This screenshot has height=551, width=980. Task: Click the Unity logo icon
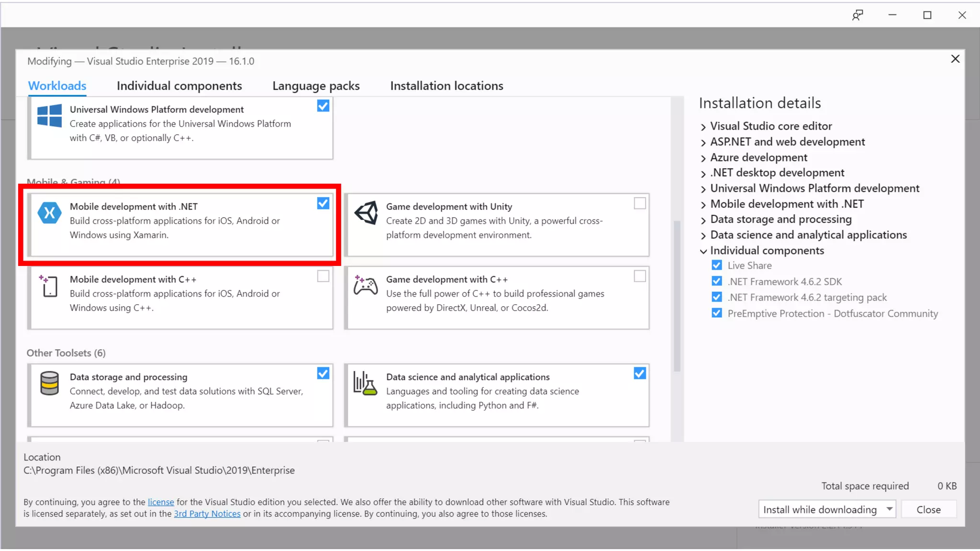tap(366, 213)
